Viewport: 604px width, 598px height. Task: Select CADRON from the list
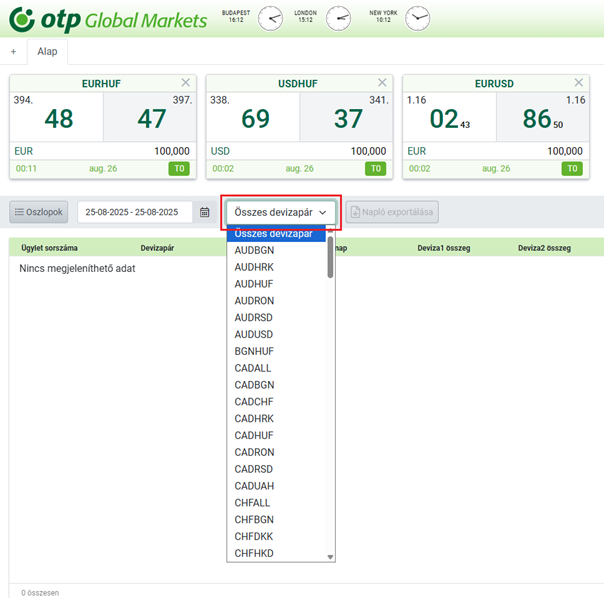click(276, 452)
